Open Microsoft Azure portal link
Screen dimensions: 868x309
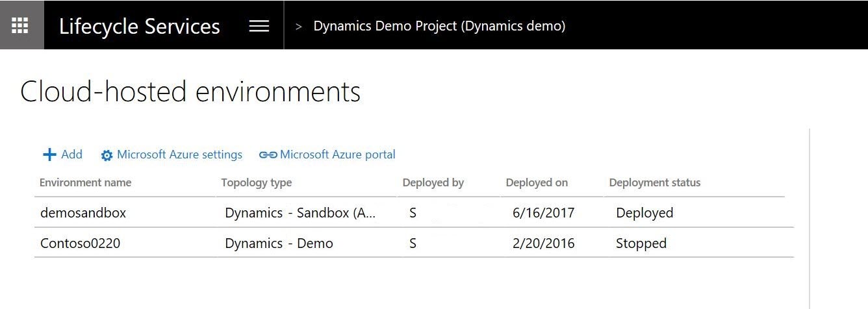coord(337,154)
